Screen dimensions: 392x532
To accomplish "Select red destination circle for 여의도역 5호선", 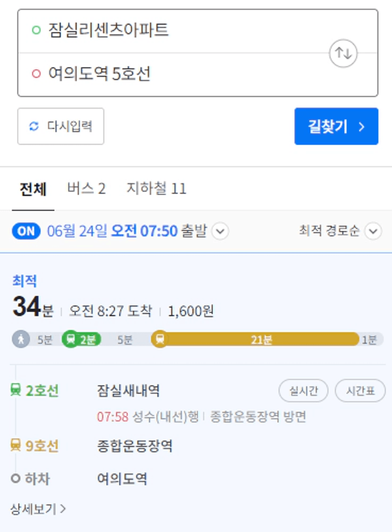I will click(36, 74).
